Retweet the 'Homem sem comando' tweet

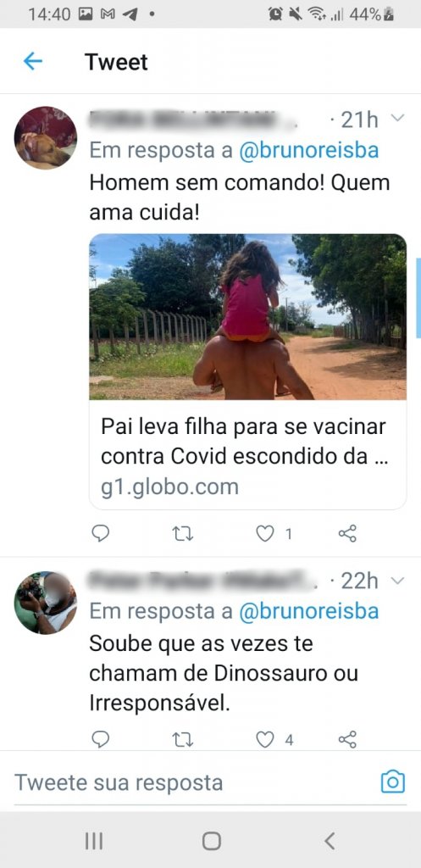coord(183,534)
